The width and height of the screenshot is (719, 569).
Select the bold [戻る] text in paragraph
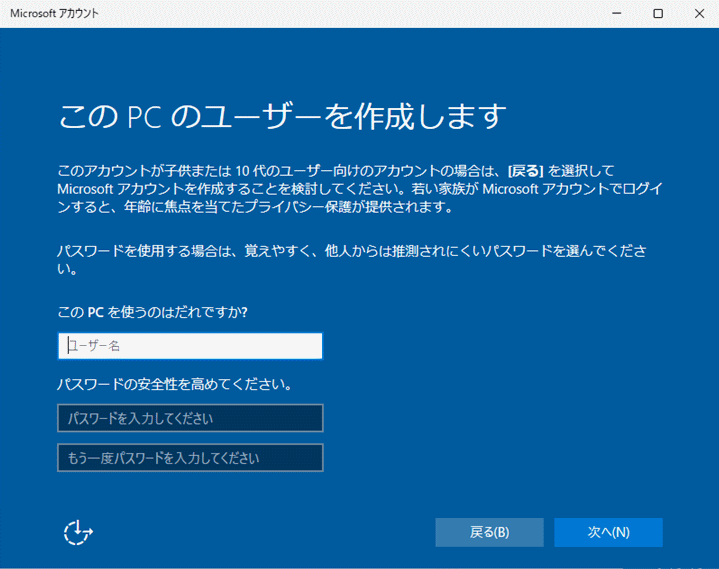click(x=525, y=171)
